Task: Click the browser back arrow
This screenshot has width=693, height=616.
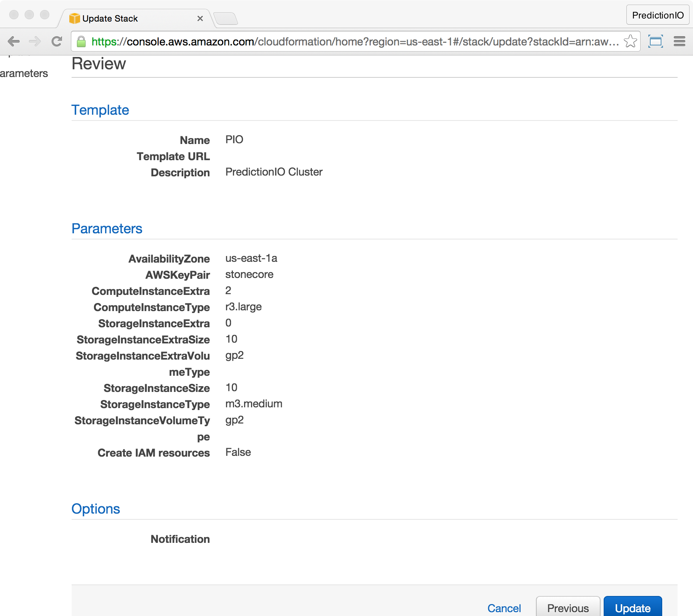Action: 14,41
